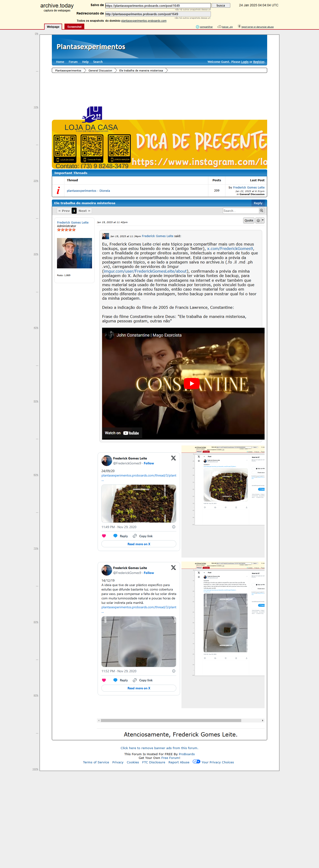Click Follow on the 11:49 PM tweet

click(149, 463)
